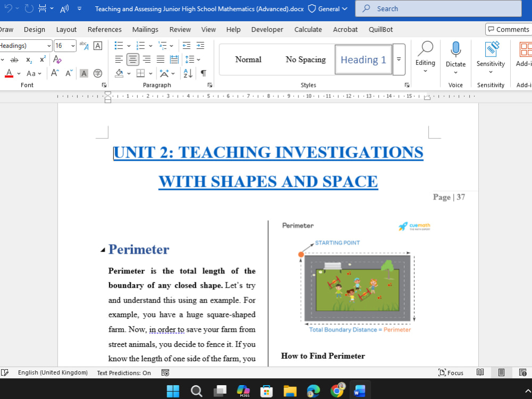Open the Layout tab

(66, 29)
